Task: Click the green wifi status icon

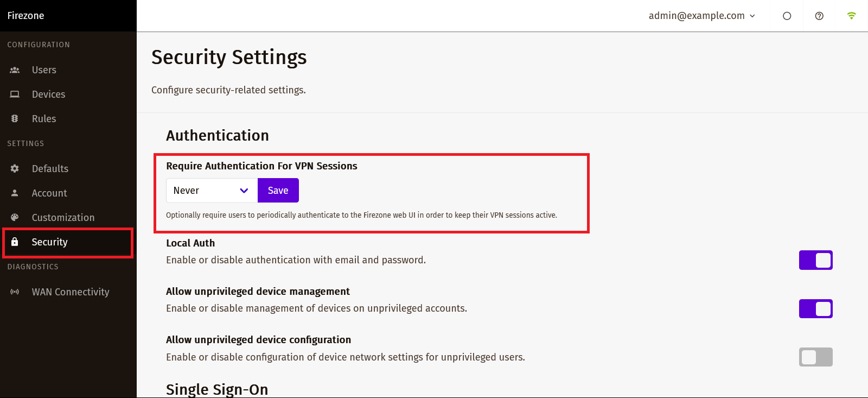Action: [x=852, y=16]
